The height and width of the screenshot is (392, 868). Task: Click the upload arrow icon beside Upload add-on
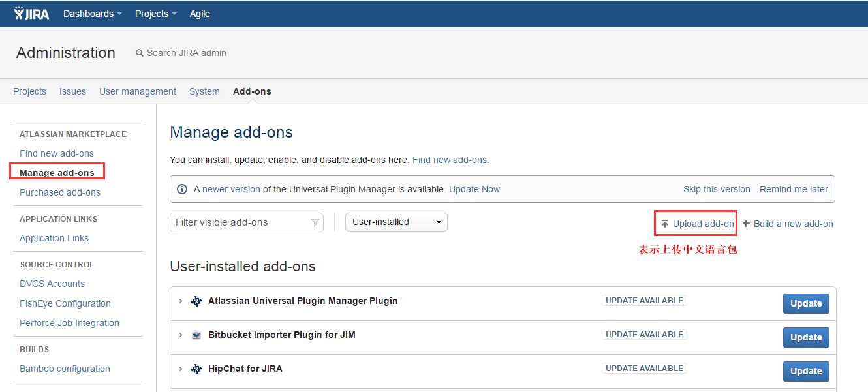point(665,224)
